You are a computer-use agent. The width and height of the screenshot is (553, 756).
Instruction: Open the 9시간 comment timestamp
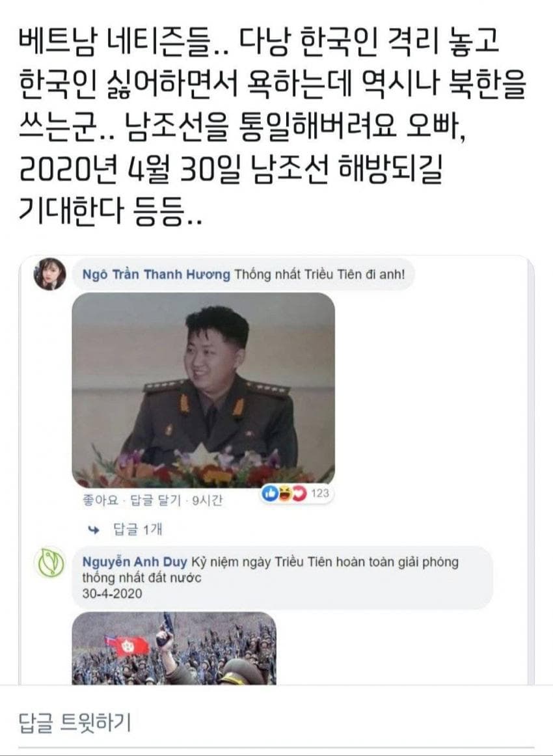pos(208,500)
